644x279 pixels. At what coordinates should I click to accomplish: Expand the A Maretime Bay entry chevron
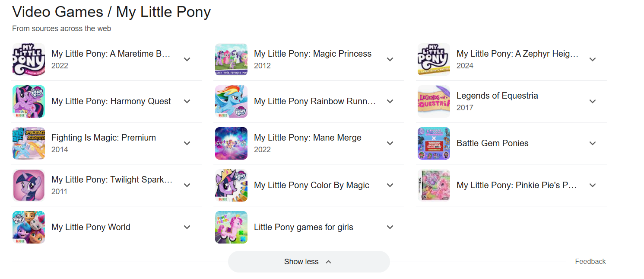(187, 59)
